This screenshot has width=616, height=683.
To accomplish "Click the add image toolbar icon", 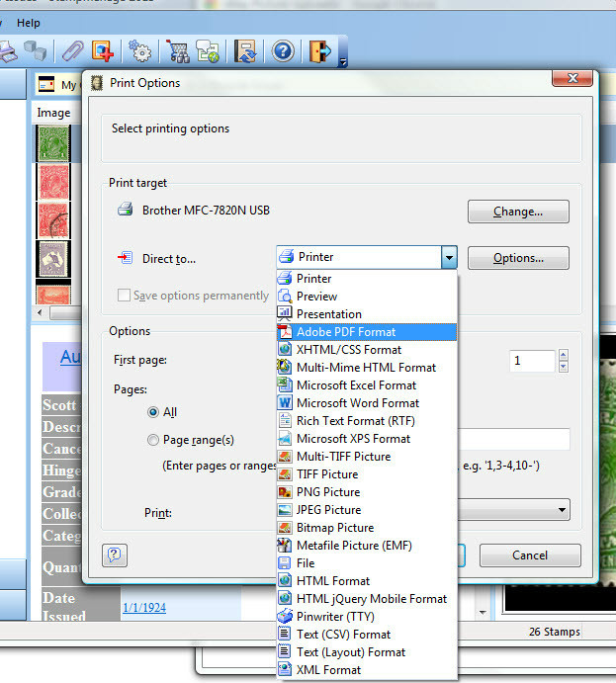I will [x=103, y=51].
